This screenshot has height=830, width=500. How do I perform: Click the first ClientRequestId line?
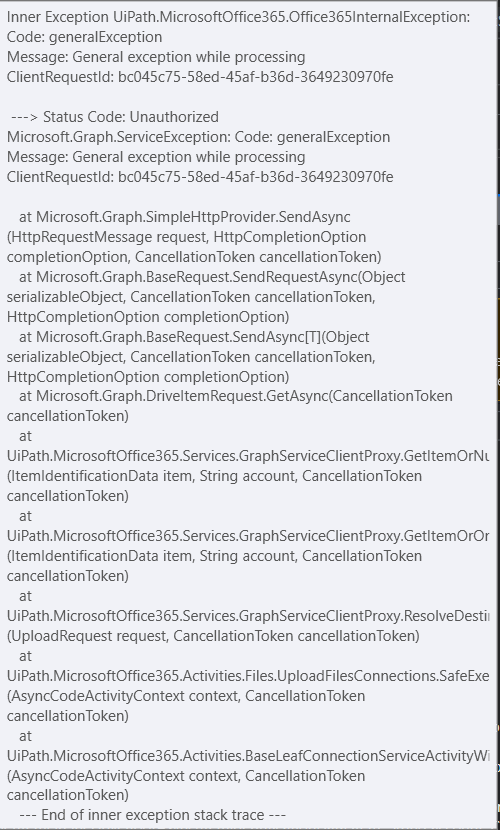(x=200, y=77)
